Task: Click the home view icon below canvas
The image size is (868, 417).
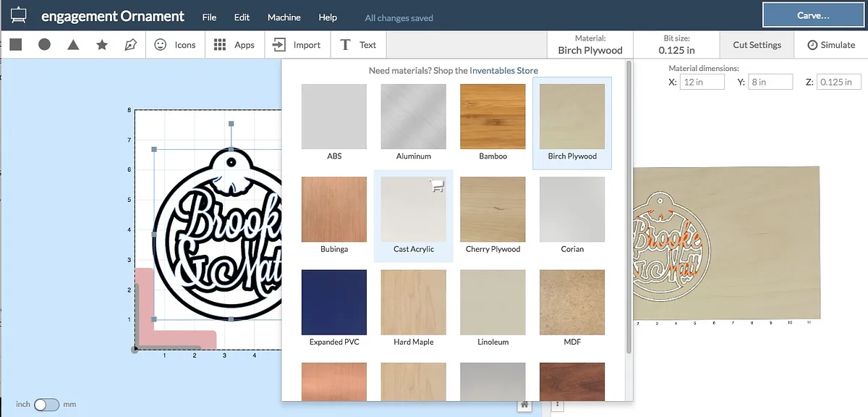Action: pyautogui.click(x=524, y=405)
